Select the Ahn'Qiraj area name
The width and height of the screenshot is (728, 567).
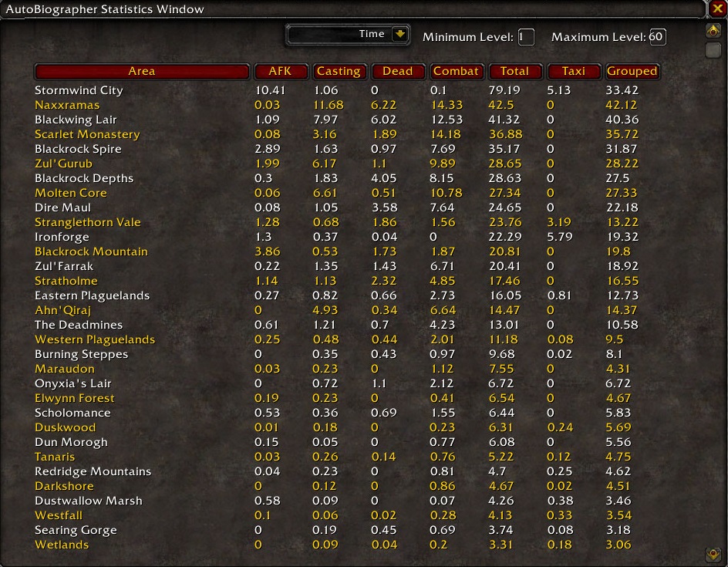(x=62, y=310)
